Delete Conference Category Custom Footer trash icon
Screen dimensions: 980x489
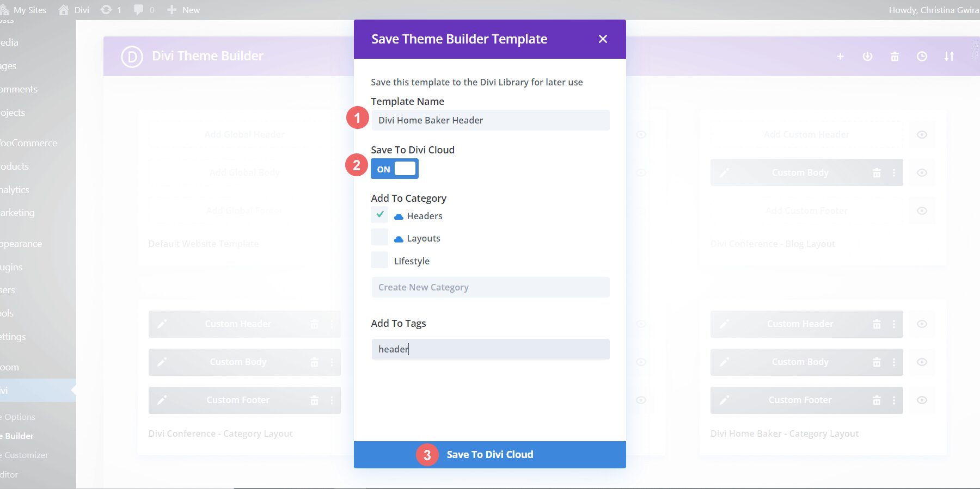click(314, 400)
